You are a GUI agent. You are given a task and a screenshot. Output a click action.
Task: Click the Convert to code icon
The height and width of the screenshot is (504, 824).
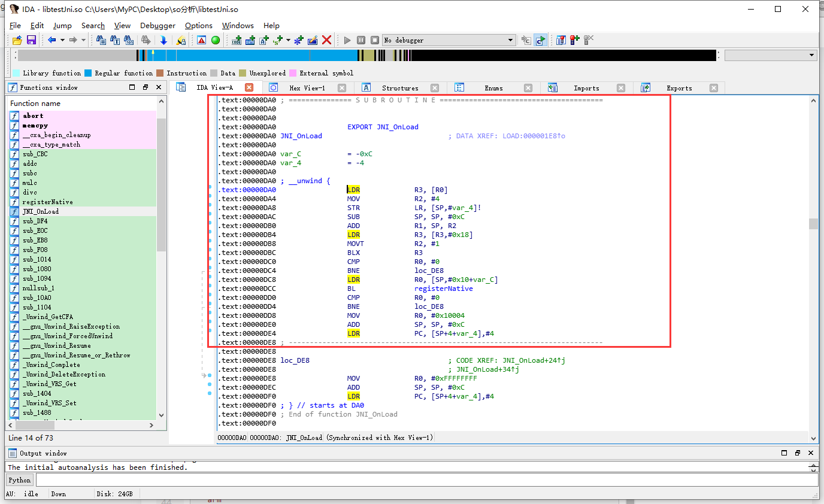(x=237, y=40)
